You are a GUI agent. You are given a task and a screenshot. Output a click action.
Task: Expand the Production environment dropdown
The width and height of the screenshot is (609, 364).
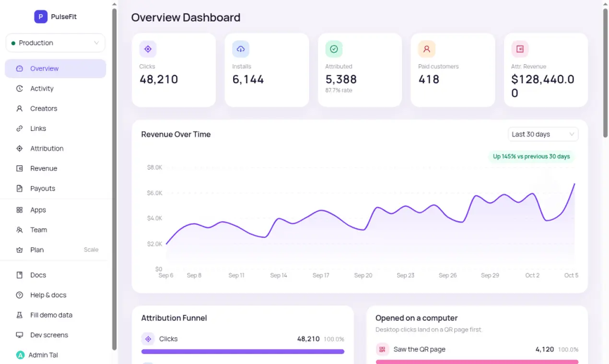[x=56, y=43]
